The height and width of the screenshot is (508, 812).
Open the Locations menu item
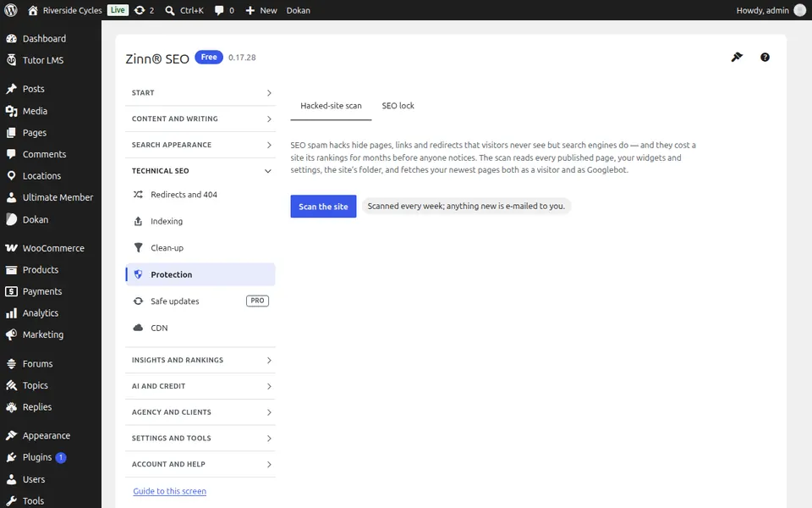tap(51, 176)
